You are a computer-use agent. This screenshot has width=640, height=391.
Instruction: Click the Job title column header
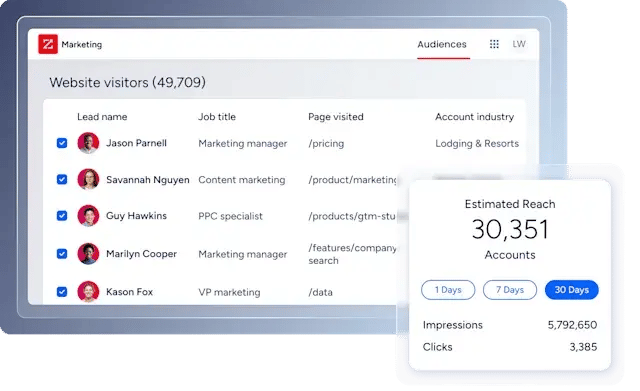click(217, 117)
